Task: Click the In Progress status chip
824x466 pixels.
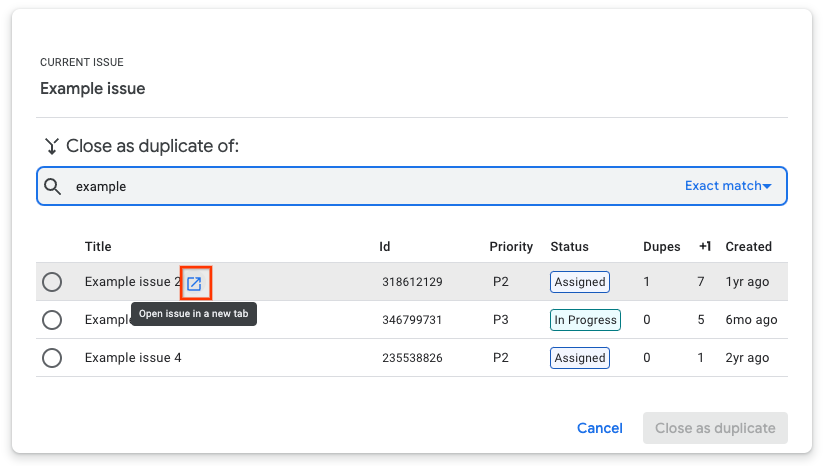Action: (585, 320)
